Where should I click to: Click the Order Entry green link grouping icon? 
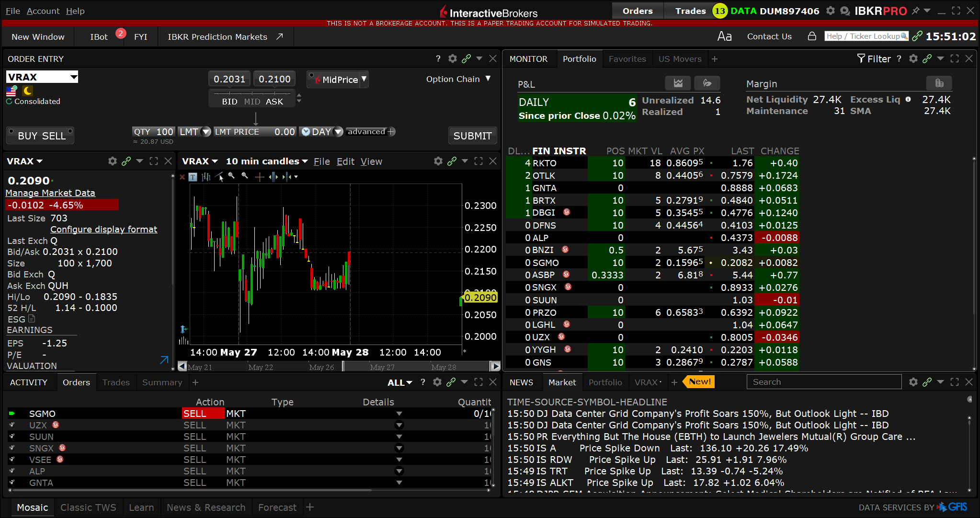point(466,58)
